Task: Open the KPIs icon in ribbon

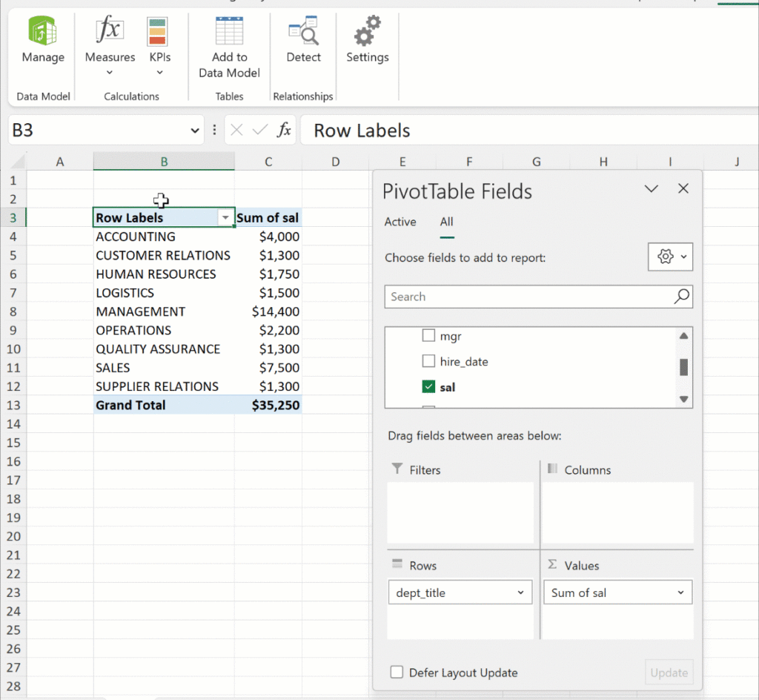Action: [157, 31]
